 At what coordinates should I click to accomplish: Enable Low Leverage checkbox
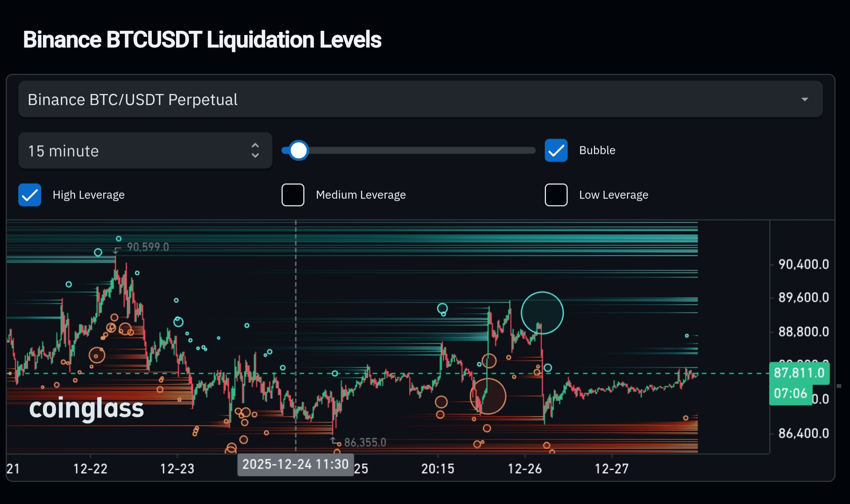click(x=556, y=195)
